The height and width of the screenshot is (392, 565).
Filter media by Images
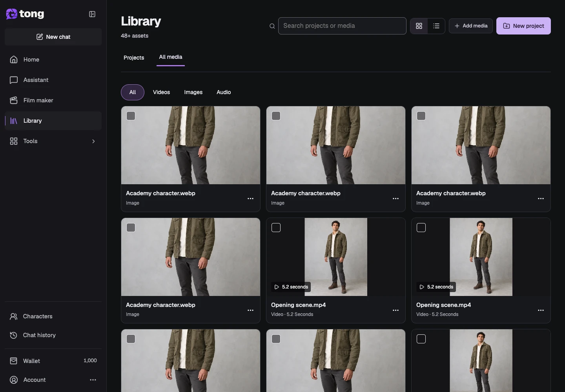[193, 93]
